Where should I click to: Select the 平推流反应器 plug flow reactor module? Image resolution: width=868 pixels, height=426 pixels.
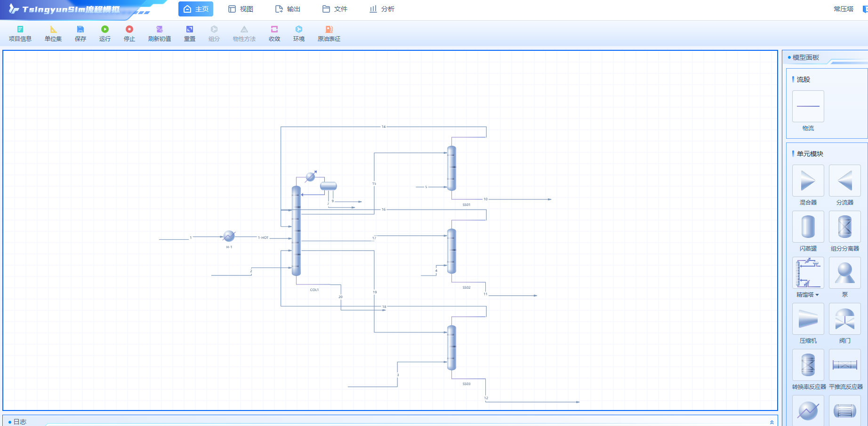[845, 365]
